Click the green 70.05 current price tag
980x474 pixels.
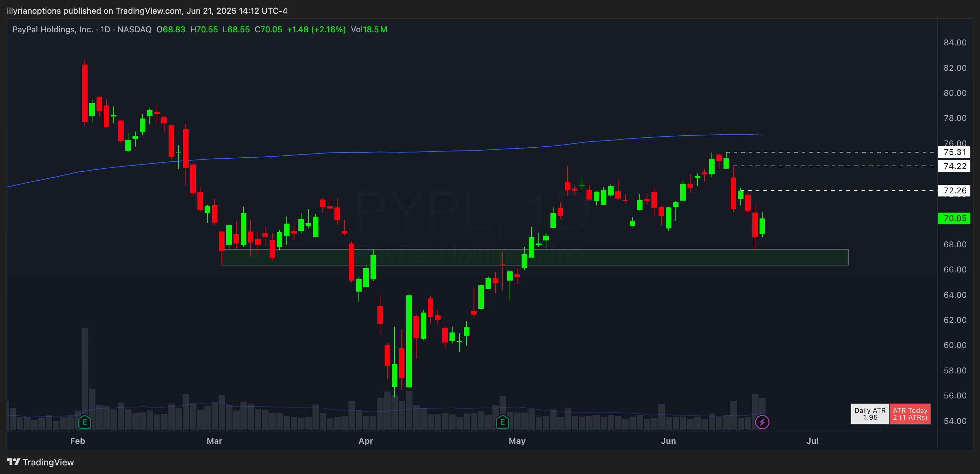pos(954,218)
